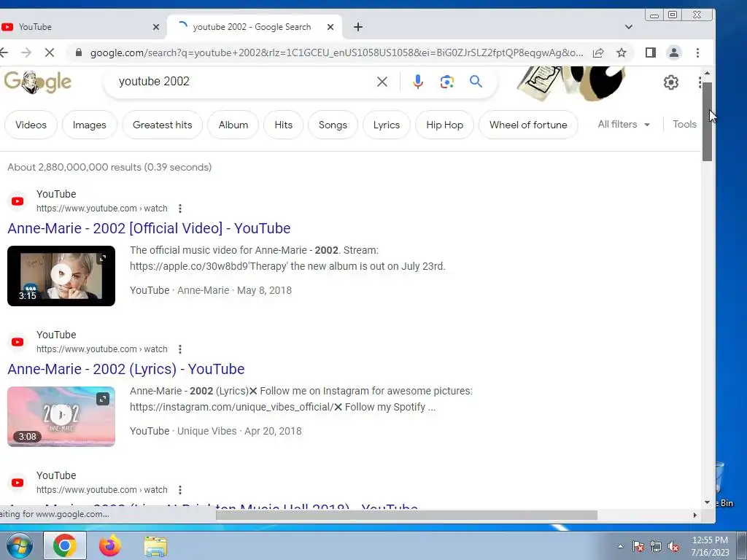Play the 3:08 lyrics video thumbnail
The height and width of the screenshot is (560, 747).
click(x=61, y=416)
